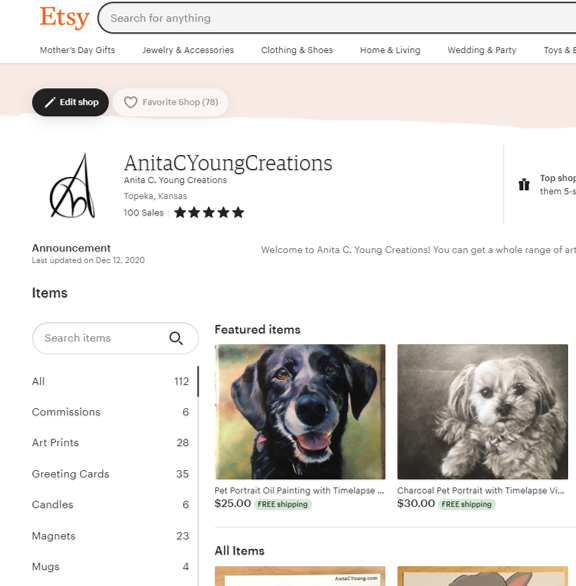Focus the Search items input
The image size is (576, 586).
click(101, 338)
